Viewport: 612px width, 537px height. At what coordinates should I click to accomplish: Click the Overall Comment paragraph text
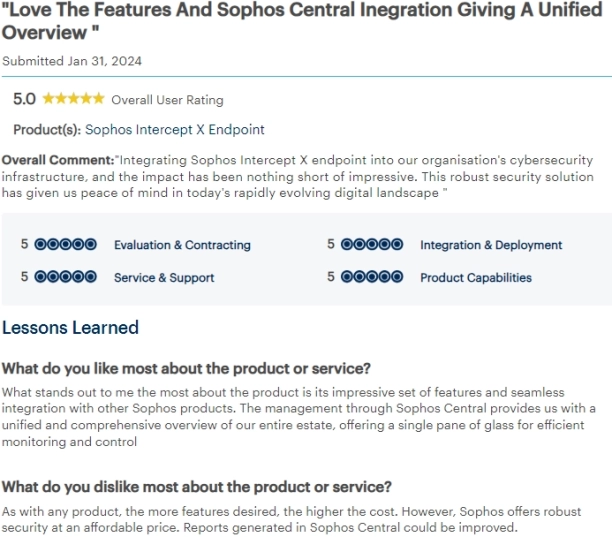click(300, 176)
